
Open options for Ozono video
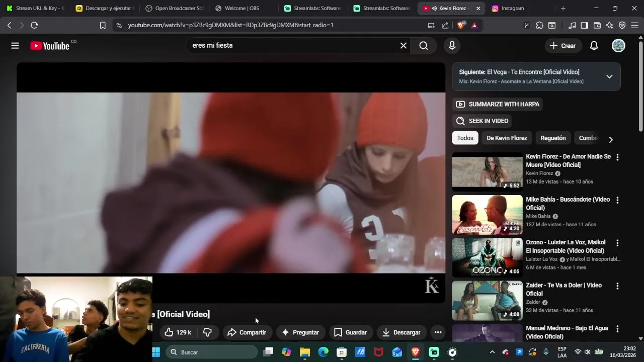[617, 243]
